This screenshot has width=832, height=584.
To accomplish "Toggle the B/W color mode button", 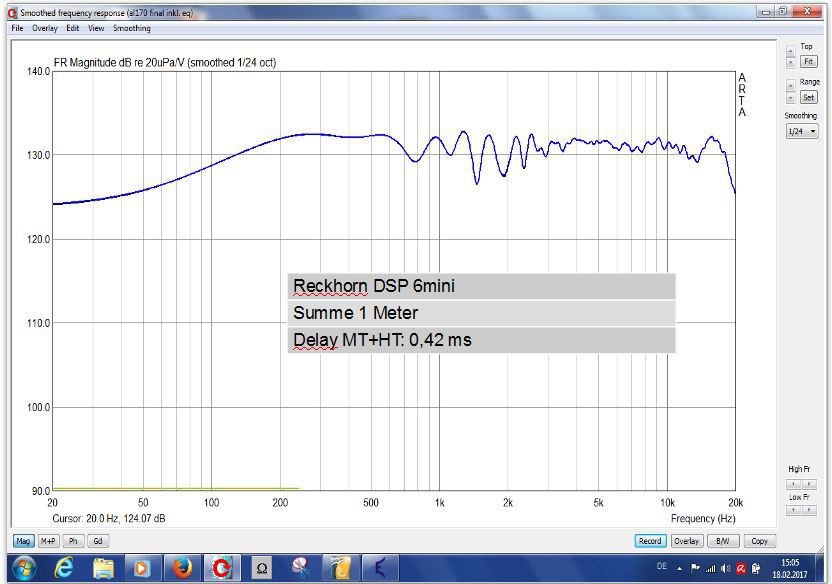I will tap(722, 541).
